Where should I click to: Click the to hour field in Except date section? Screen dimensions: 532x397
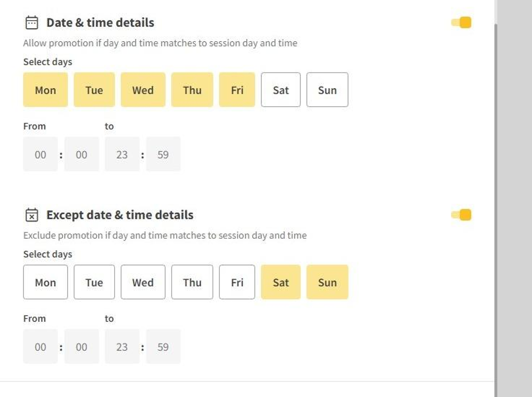pyautogui.click(x=122, y=347)
